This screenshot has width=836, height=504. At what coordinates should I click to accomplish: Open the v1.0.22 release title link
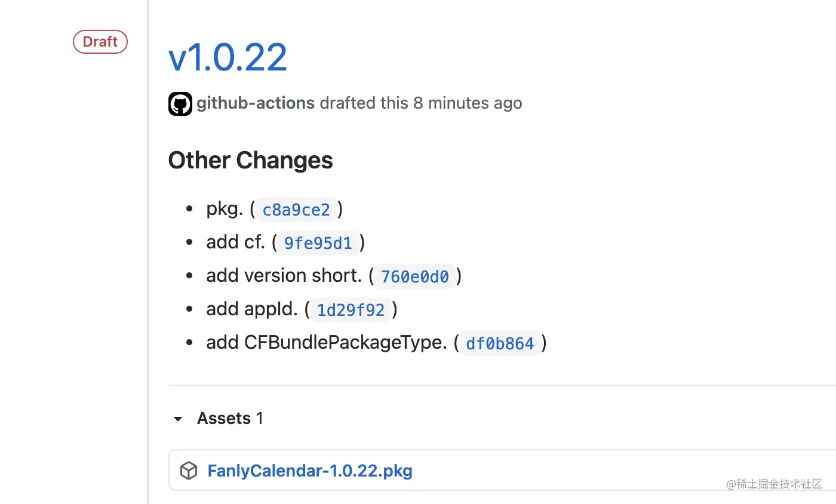pyautogui.click(x=228, y=57)
